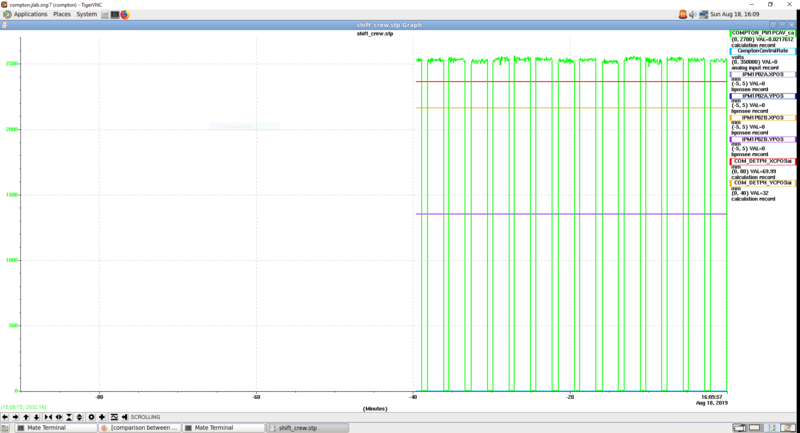
Task: Click the 500 y-axis tick label
Action: [x=14, y=325]
